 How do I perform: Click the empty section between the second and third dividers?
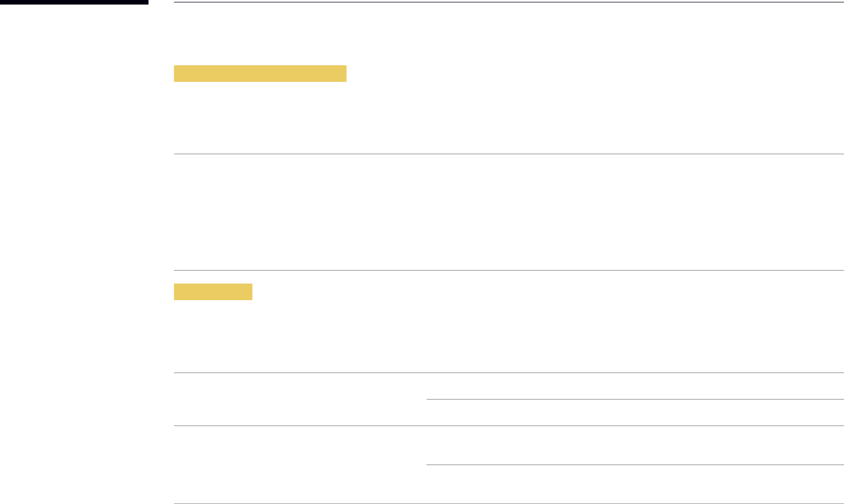click(x=509, y=212)
